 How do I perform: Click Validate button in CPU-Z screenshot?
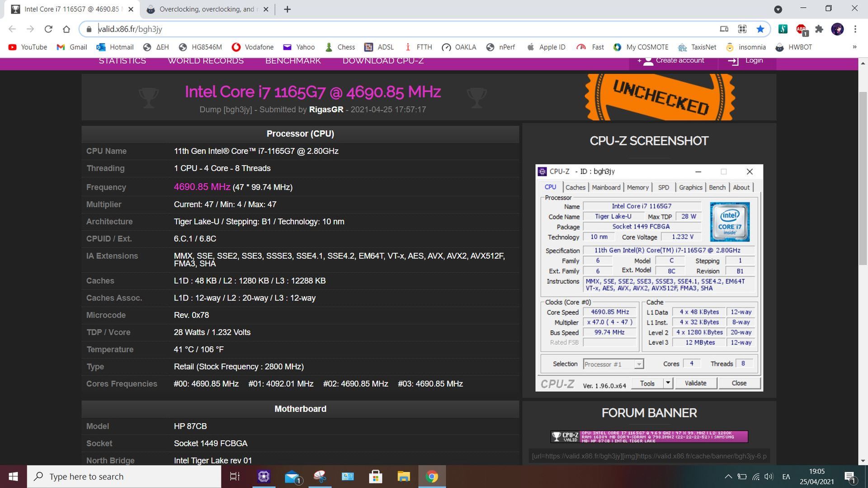pos(695,383)
